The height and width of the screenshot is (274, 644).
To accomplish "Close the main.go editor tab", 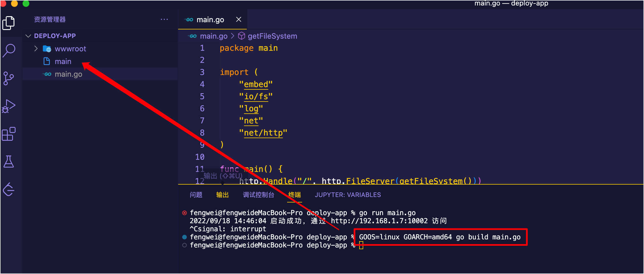I will point(239,19).
